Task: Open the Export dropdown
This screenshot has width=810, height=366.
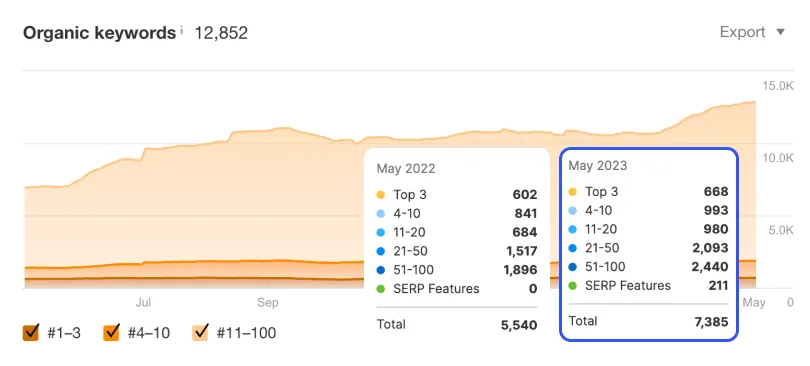Action: coord(752,32)
